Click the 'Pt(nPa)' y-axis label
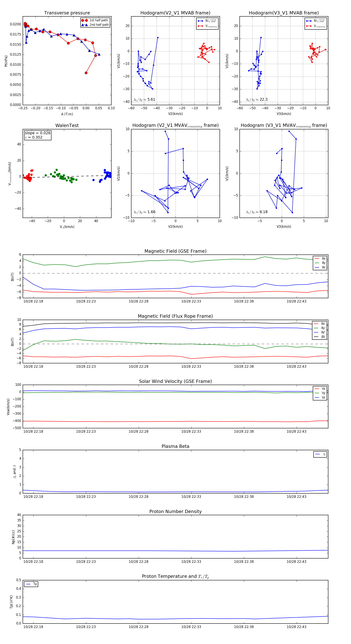This screenshot has height=644, width=351. pyautogui.click(x=6, y=61)
